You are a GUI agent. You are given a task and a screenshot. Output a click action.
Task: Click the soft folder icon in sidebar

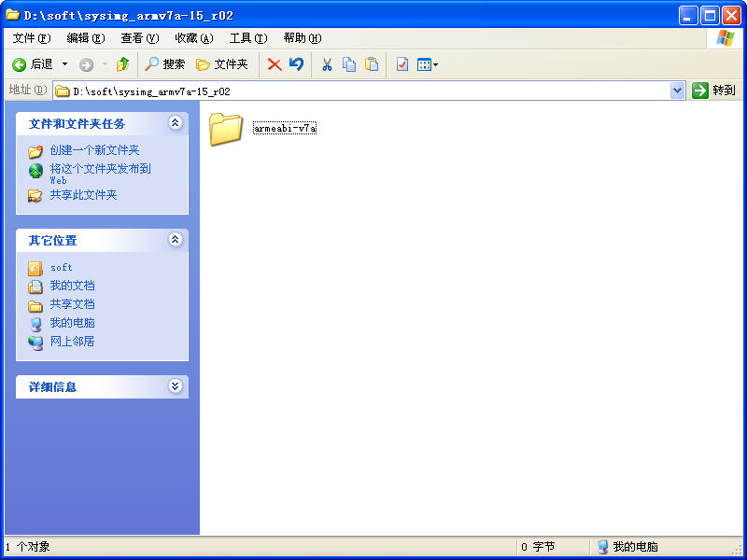35,269
